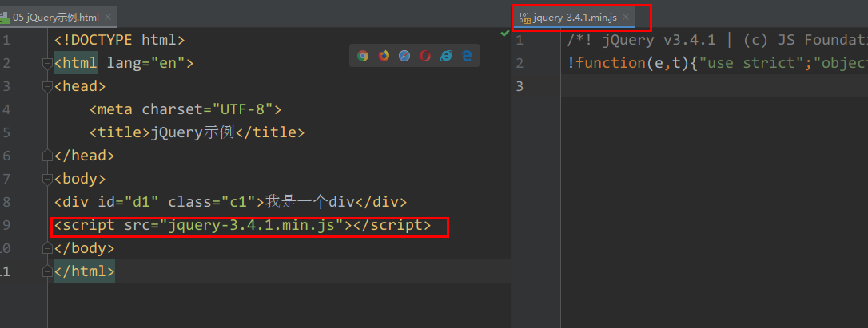The width and height of the screenshot is (868, 328).
Task: Collapse fold at </head> closing tag
Action: (x=47, y=156)
